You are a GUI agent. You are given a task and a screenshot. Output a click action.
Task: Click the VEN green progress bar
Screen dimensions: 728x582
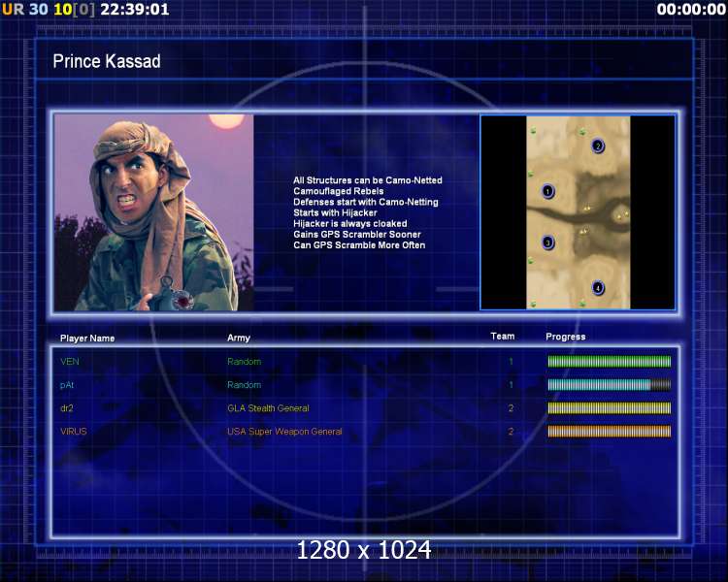[610, 362]
